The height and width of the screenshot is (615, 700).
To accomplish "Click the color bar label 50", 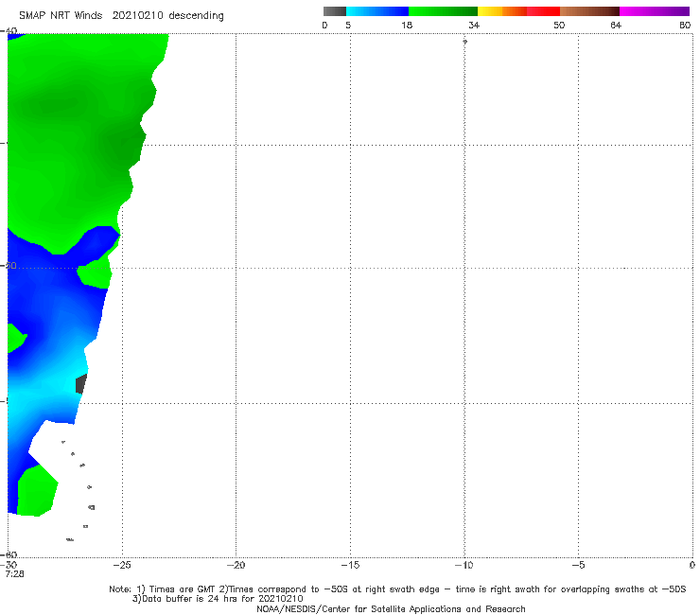I will (x=559, y=25).
